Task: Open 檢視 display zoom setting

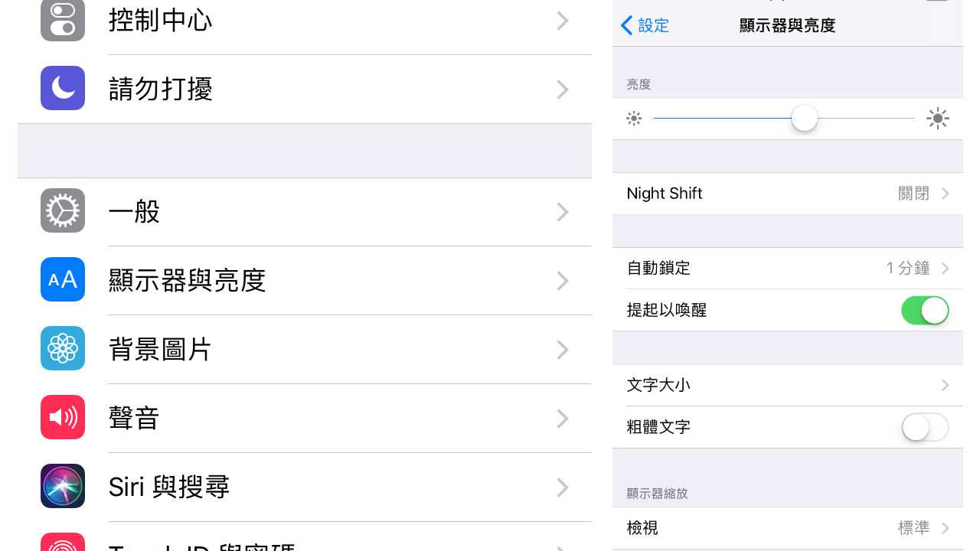Action: [x=788, y=528]
